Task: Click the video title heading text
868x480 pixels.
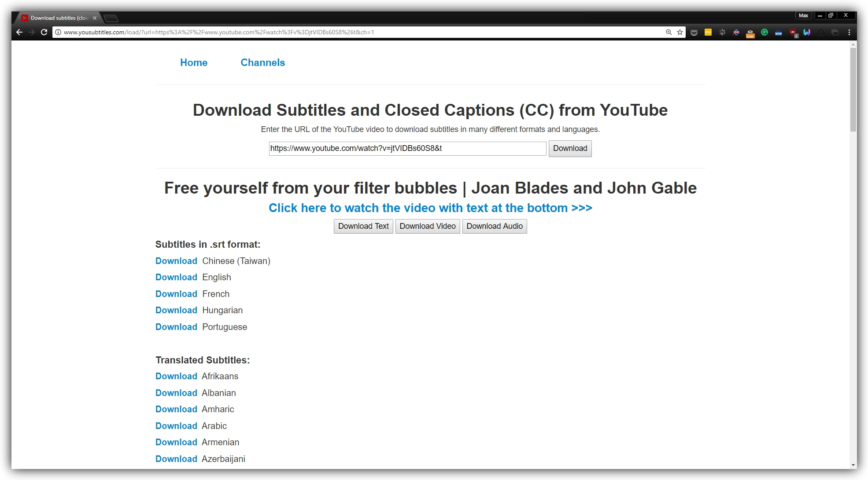Action: coord(430,188)
